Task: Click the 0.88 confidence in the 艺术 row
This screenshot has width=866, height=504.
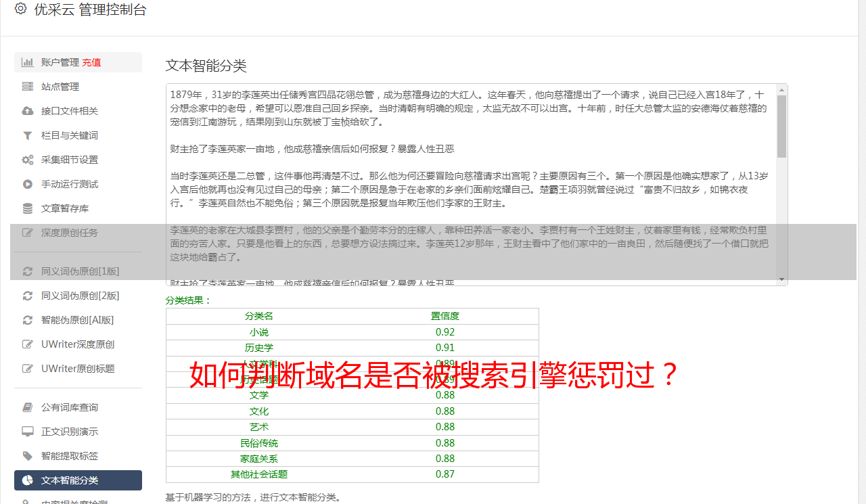Action: (x=445, y=427)
